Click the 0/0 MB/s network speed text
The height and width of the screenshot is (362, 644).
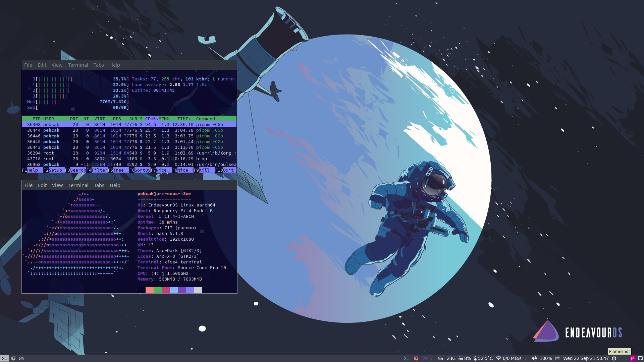[512, 358]
